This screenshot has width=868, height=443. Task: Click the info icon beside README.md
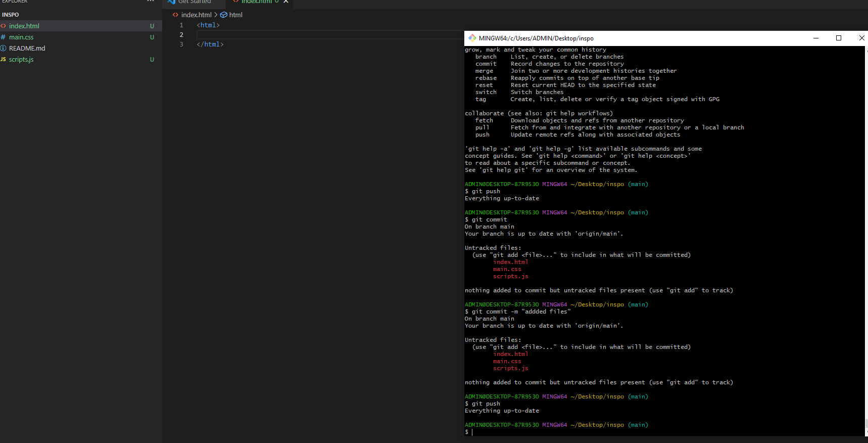coord(3,48)
